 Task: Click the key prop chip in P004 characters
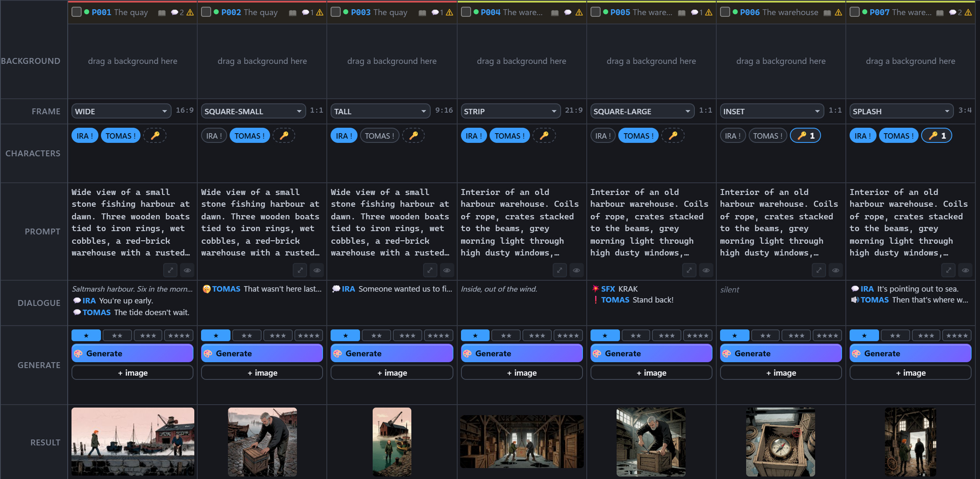(x=544, y=136)
